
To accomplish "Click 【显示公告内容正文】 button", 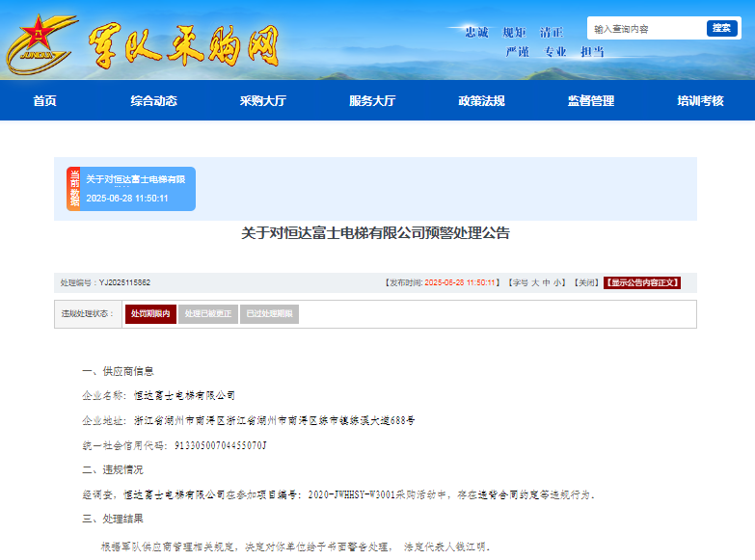I will 642,282.
